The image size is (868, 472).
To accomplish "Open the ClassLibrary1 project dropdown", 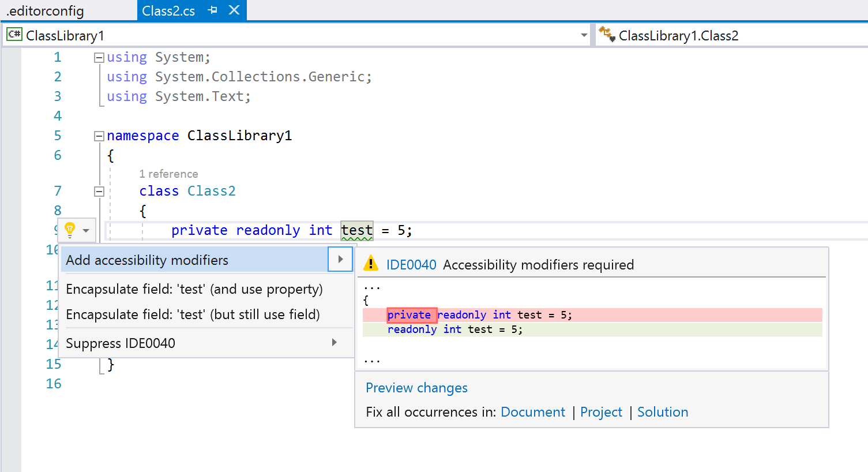I will point(584,35).
